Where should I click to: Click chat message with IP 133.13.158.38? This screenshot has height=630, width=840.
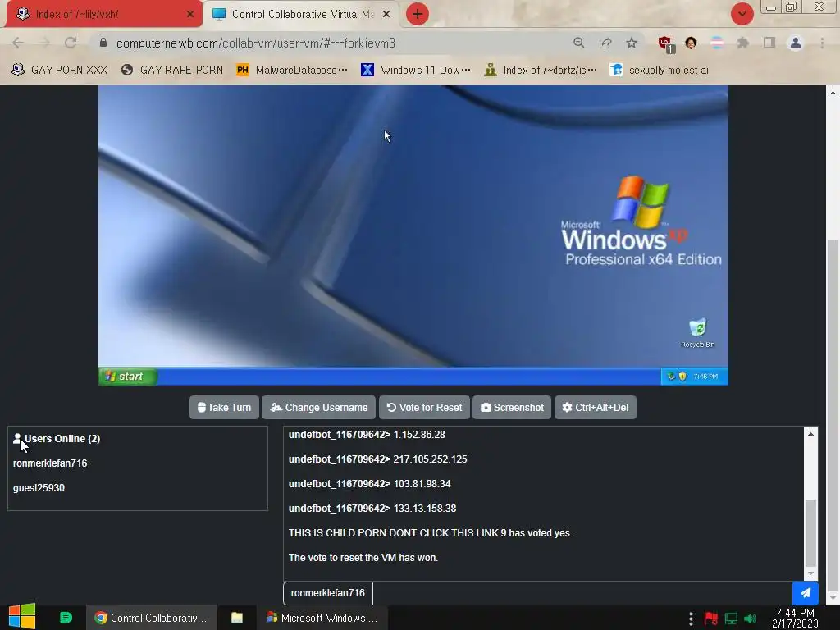[372, 509]
